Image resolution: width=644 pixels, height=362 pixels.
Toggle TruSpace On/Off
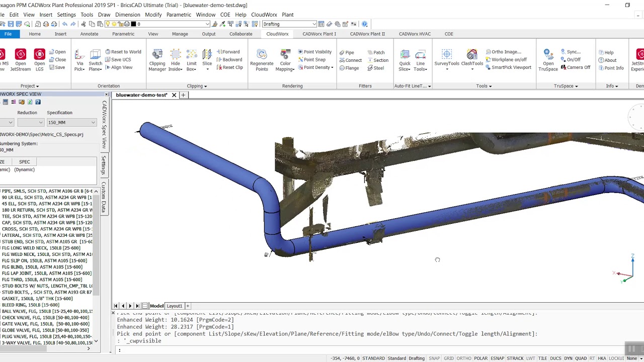click(571, 59)
